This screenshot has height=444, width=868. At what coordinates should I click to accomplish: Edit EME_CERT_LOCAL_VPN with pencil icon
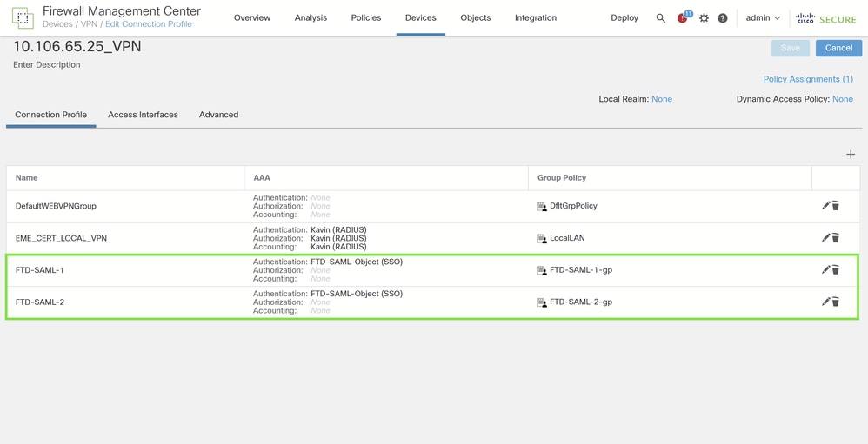tap(826, 238)
